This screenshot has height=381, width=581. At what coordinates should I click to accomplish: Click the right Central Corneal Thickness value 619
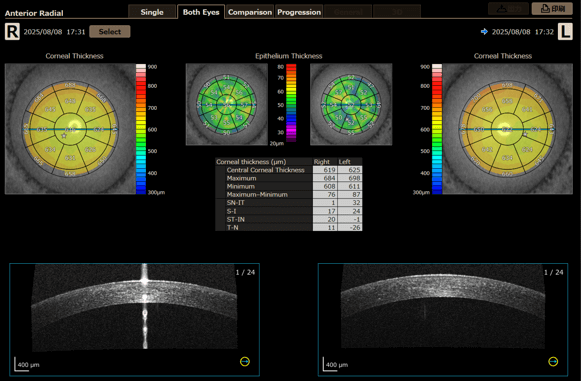pos(325,170)
